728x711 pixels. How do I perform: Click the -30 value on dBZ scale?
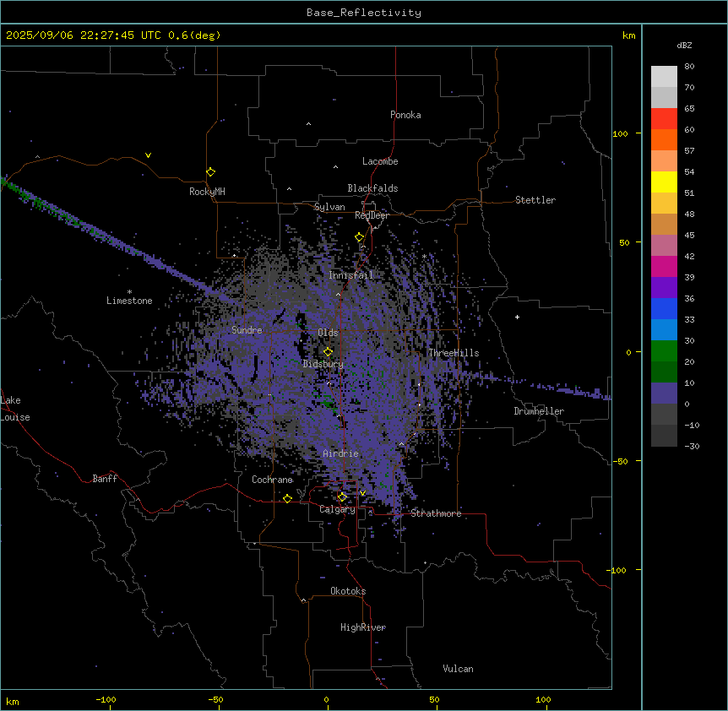tap(692, 447)
